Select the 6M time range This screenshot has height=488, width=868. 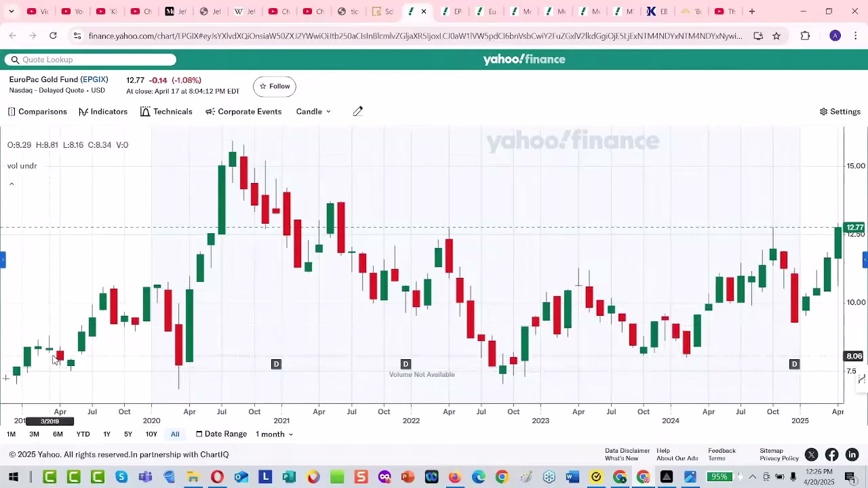[x=58, y=434]
